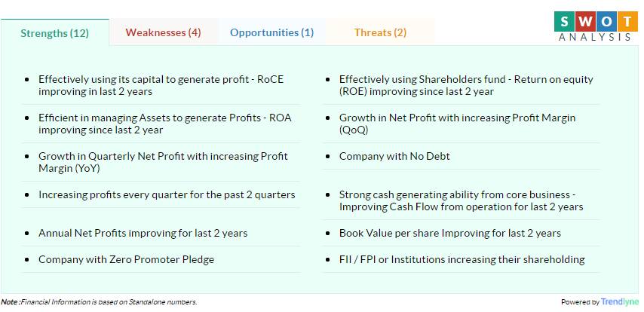Viewport: 644px width, 312px height.
Task: Click the ANALYSIS text under SWOT logo
Action: coord(595,37)
